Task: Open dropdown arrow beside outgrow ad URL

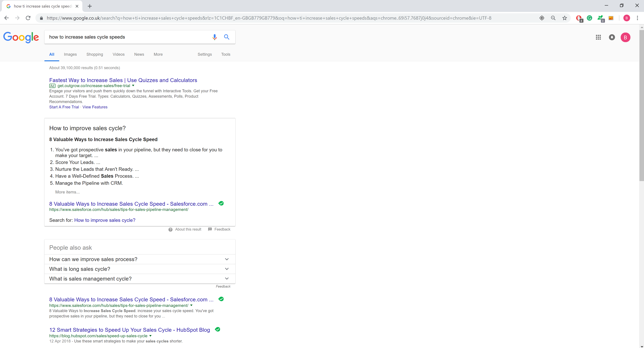Action: 133,86
